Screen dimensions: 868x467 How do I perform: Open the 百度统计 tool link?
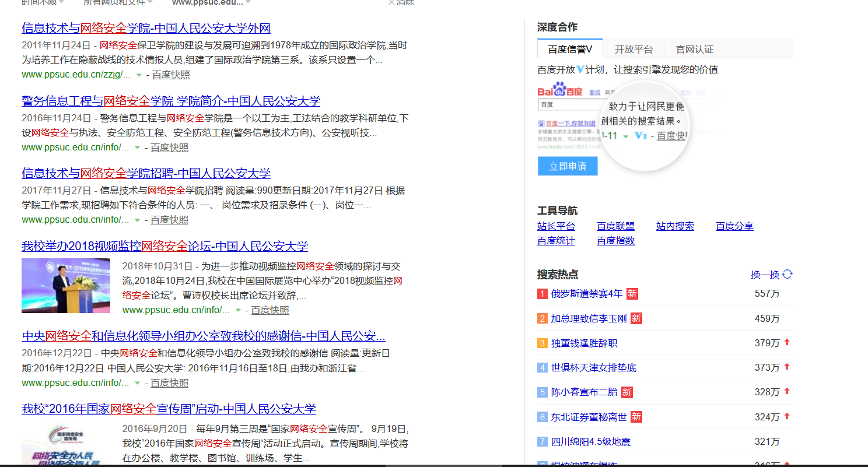556,241
